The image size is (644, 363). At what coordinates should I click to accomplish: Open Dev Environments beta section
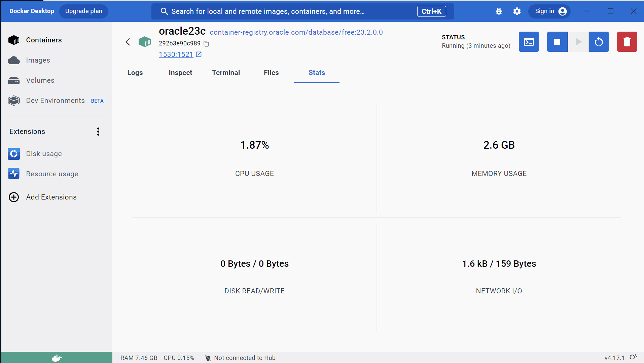point(56,101)
